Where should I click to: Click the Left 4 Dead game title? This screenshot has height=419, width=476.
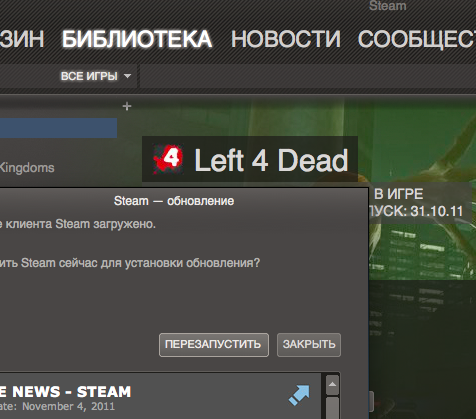click(271, 161)
